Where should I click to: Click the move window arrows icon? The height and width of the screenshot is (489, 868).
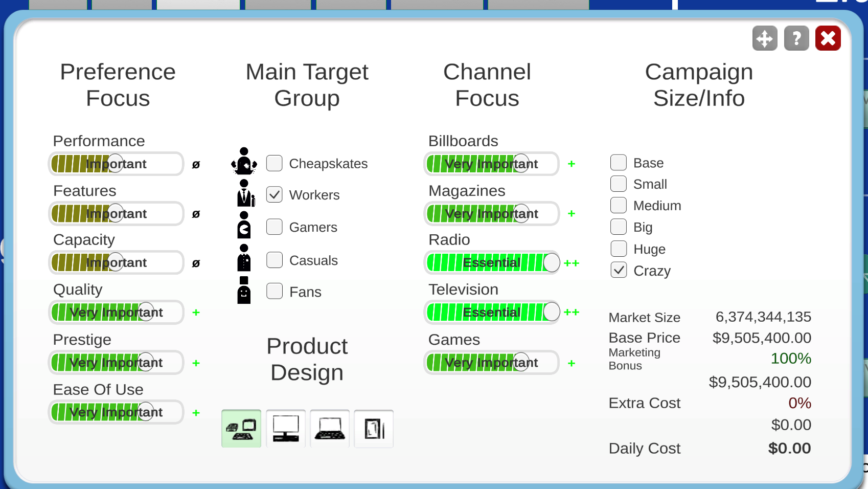[x=765, y=38]
